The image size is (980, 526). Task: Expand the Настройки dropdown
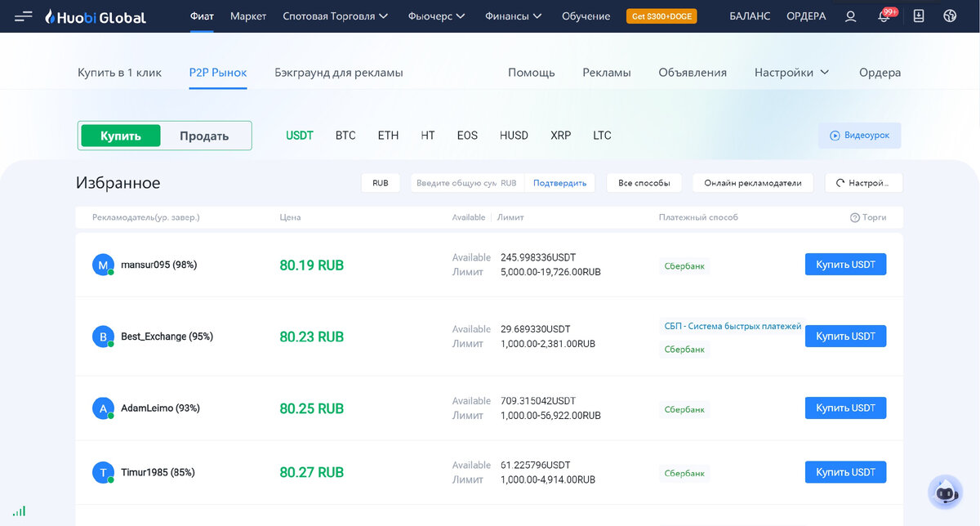pos(791,72)
